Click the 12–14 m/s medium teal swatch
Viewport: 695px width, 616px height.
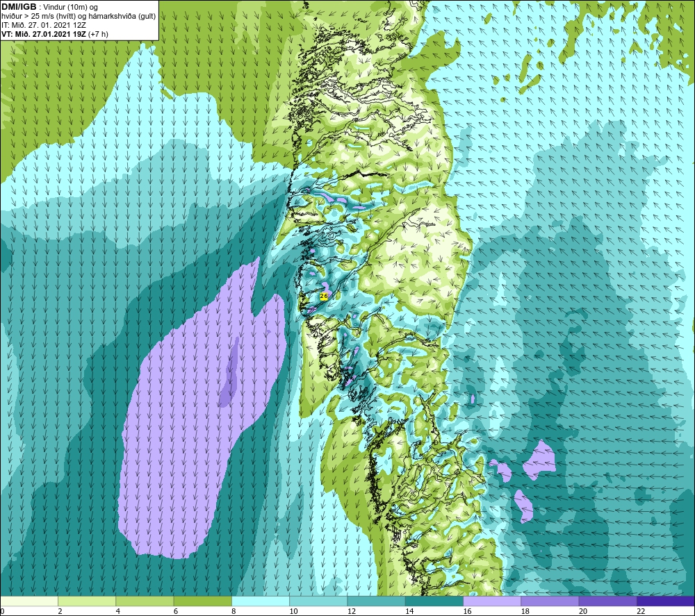point(376,601)
